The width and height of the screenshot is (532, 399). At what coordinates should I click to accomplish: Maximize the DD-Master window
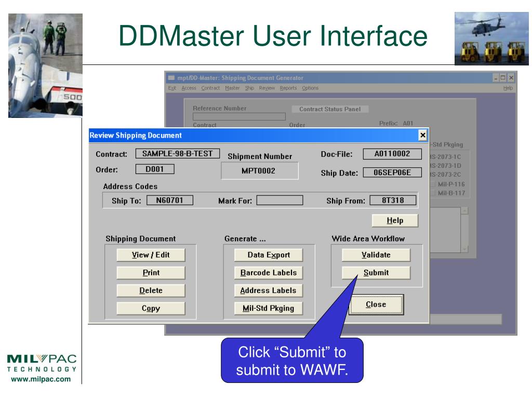[503, 78]
